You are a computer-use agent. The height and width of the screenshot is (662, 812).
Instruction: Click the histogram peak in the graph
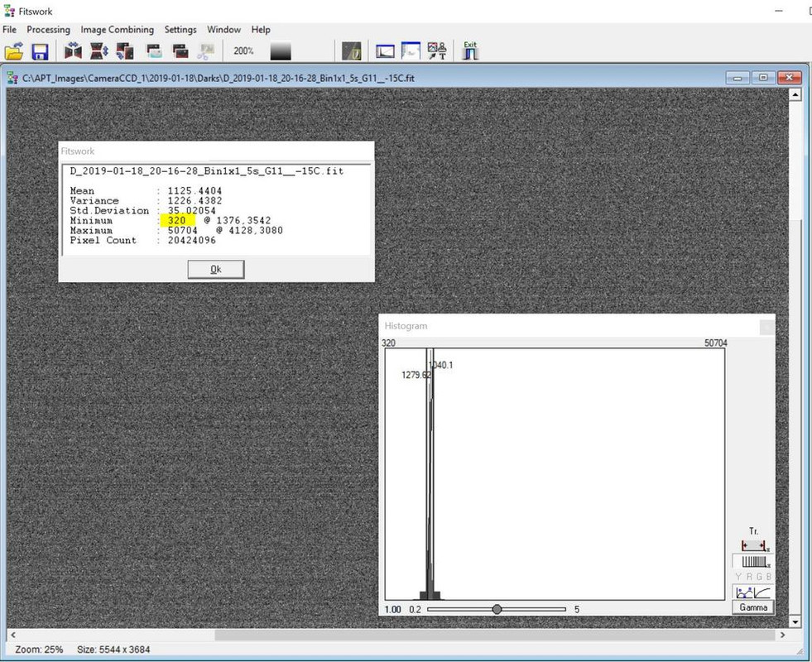[430, 473]
